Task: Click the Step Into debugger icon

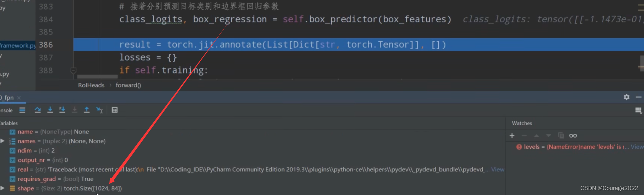Action: point(50,110)
